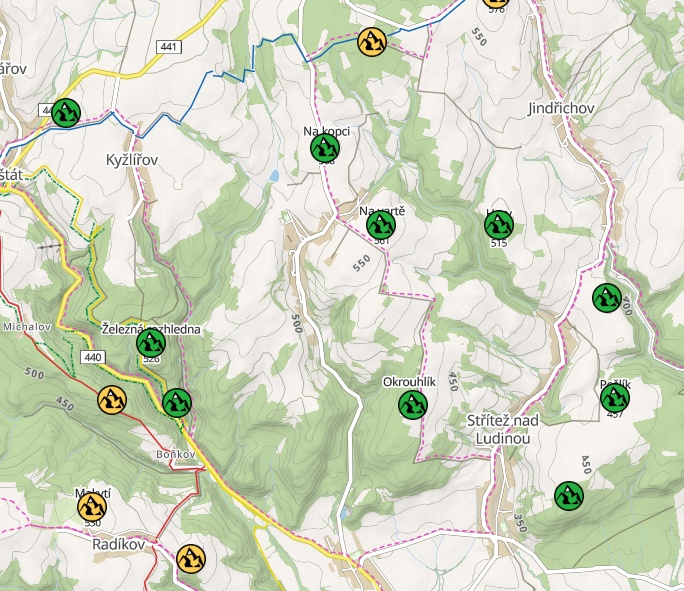The width and height of the screenshot is (684, 591).
Task: Click the Železná rozhledna green peak marker
Action: click(x=151, y=343)
